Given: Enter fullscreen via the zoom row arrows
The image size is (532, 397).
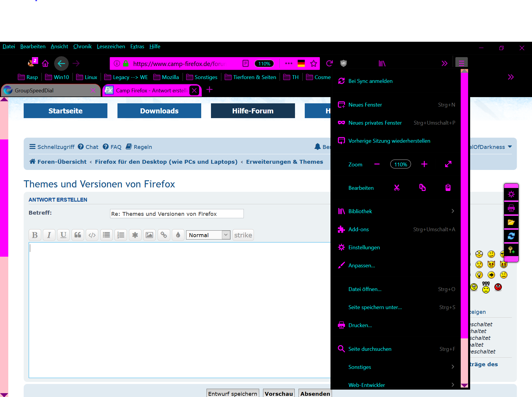Looking at the screenshot, I should [448, 164].
